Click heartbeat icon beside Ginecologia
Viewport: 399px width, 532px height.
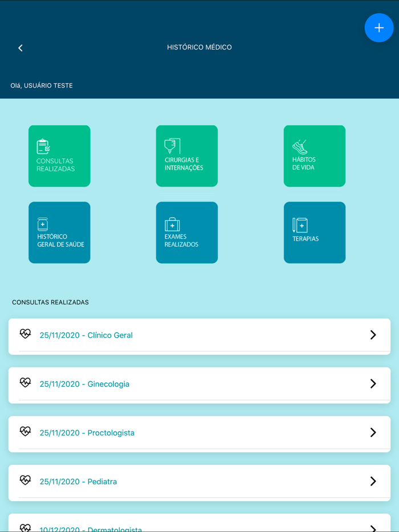25,383
